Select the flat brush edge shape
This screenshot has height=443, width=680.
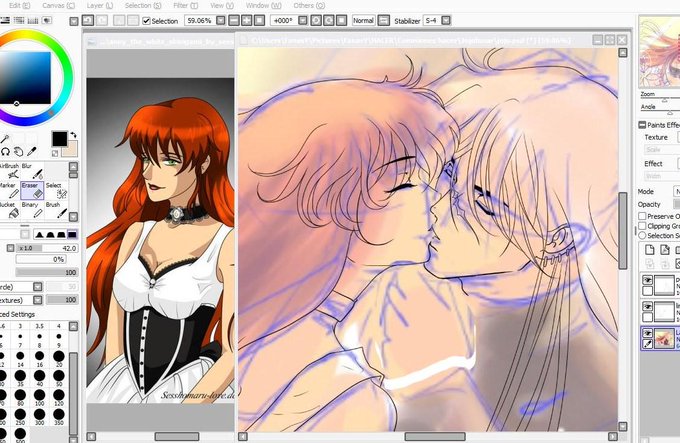[x=72, y=235]
